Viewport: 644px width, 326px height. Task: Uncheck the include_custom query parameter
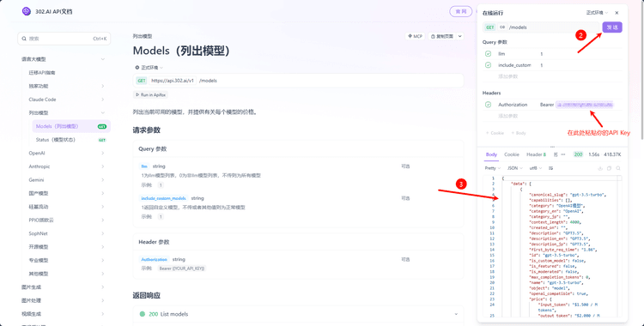488,65
